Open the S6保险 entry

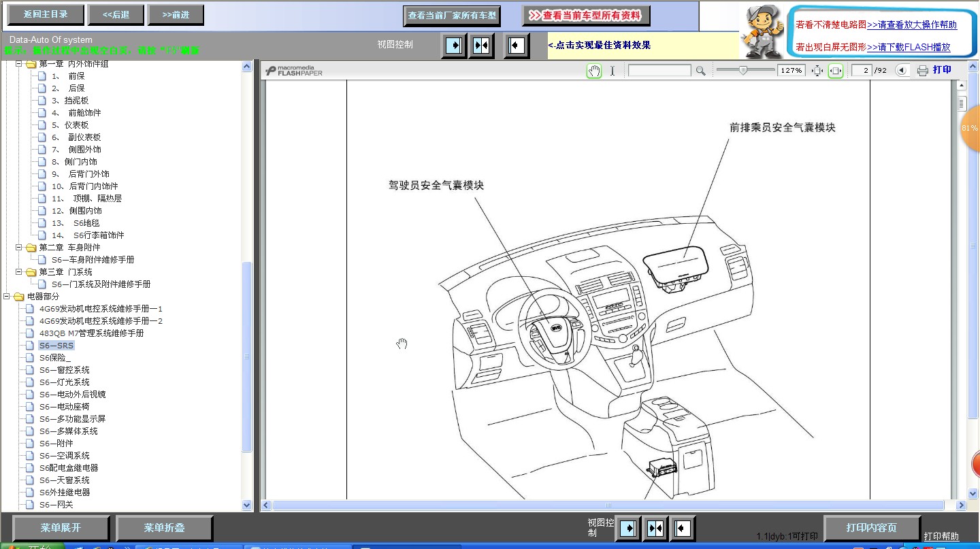pyautogui.click(x=54, y=358)
